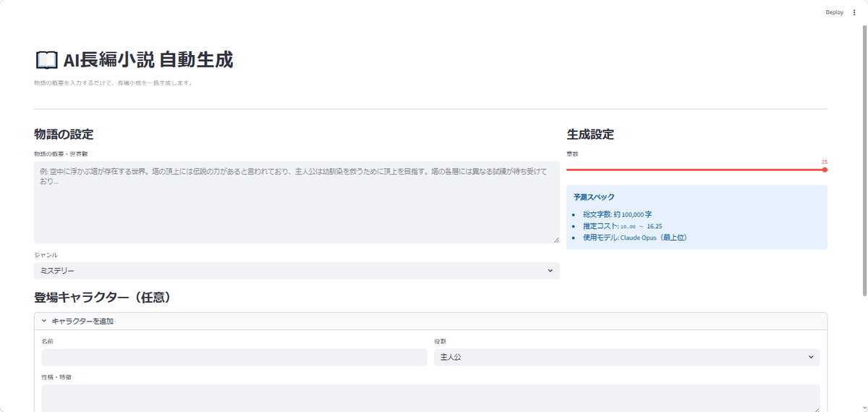Click the 生成設定 heading
This screenshot has width=868, height=412.
point(590,134)
